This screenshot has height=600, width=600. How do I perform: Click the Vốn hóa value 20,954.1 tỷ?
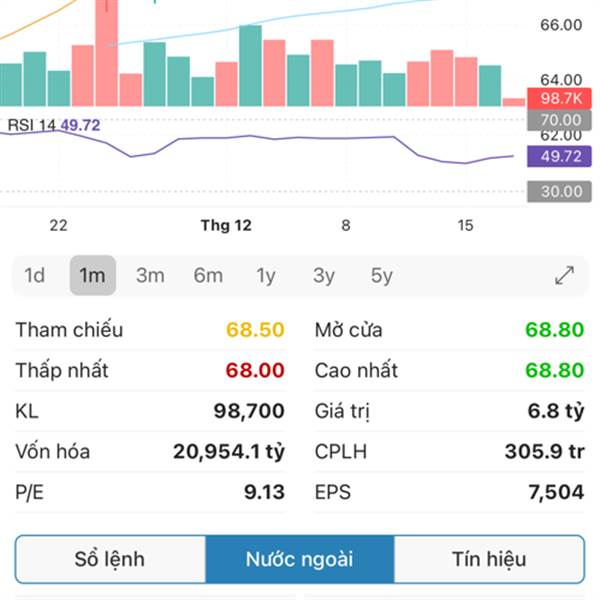click(229, 452)
